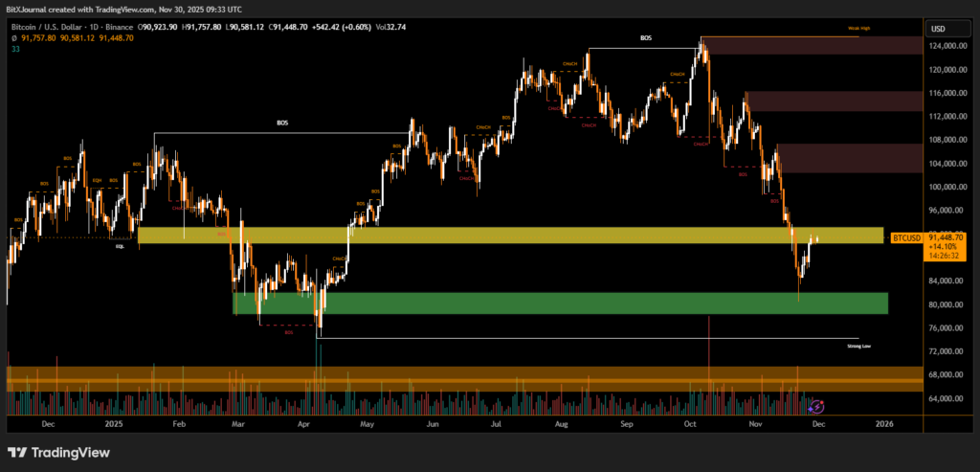Click the indicator symbol before orange values
Viewport: 980px width, 472px height.
[x=14, y=39]
